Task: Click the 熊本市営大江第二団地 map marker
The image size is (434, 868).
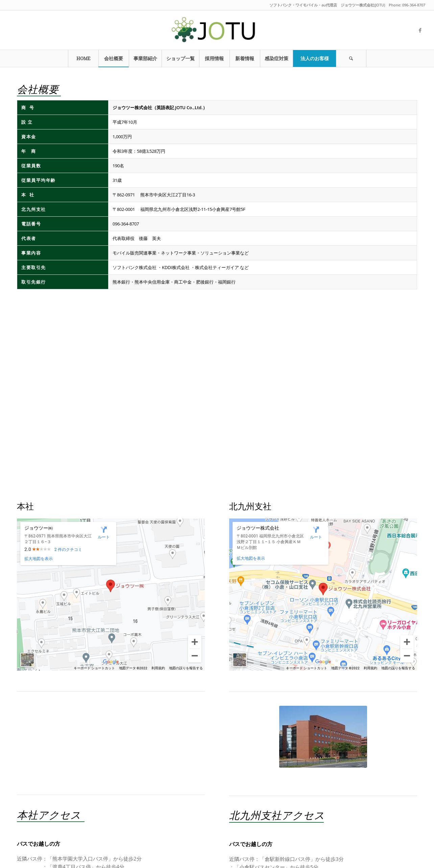Action: point(112,638)
